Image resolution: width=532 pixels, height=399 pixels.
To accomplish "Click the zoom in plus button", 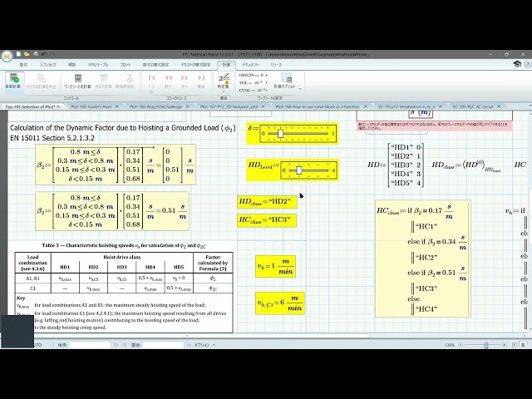I will (505, 345).
